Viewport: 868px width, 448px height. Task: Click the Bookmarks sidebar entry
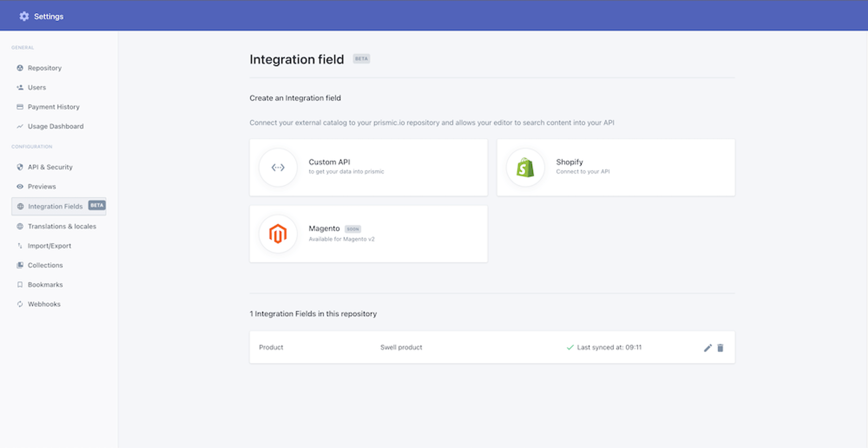(45, 284)
